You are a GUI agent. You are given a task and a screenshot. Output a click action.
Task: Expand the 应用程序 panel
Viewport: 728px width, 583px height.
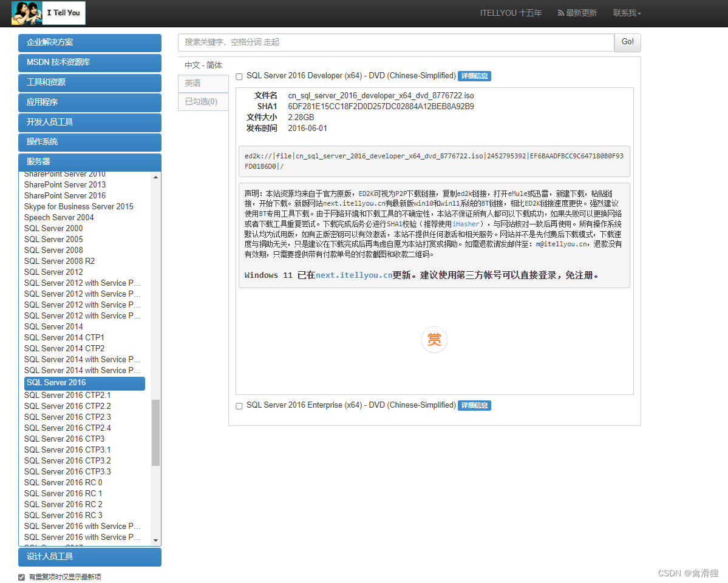(x=90, y=103)
